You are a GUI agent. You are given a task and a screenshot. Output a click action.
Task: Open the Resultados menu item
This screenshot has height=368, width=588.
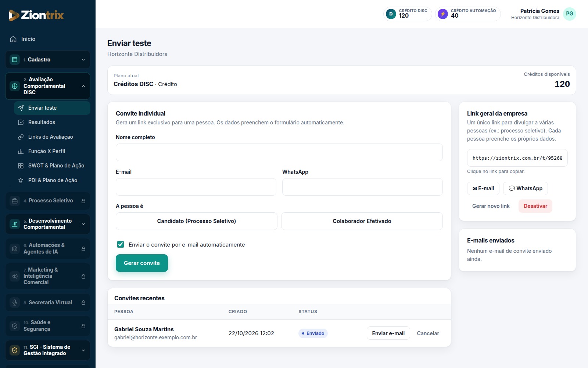click(52, 122)
